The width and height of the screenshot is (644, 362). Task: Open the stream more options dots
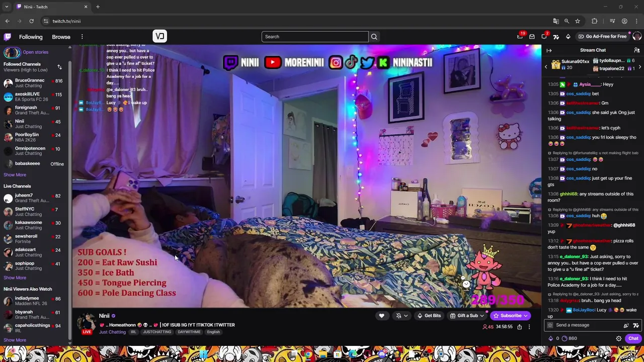coord(529,327)
